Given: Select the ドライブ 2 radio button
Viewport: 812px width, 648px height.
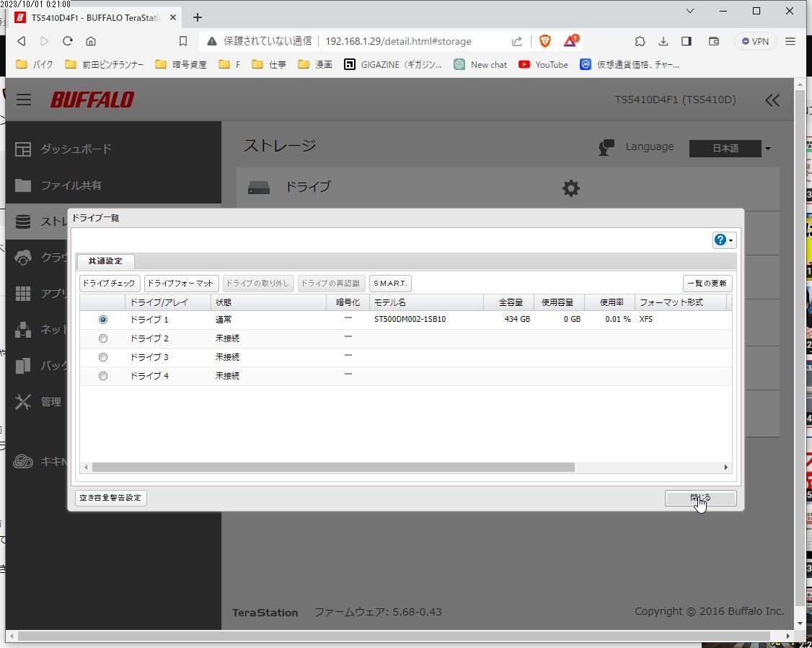Looking at the screenshot, I should click(x=103, y=338).
